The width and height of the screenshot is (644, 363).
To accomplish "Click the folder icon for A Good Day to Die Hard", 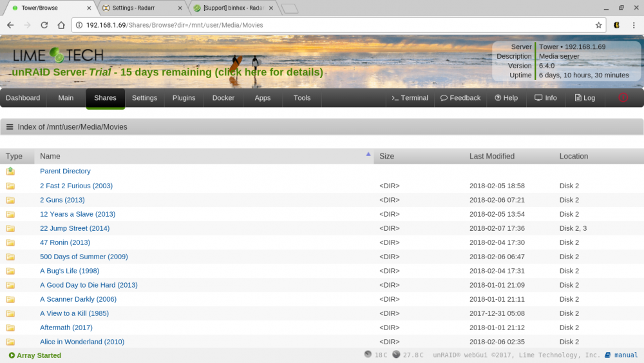I will pyautogui.click(x=10, y=285).
